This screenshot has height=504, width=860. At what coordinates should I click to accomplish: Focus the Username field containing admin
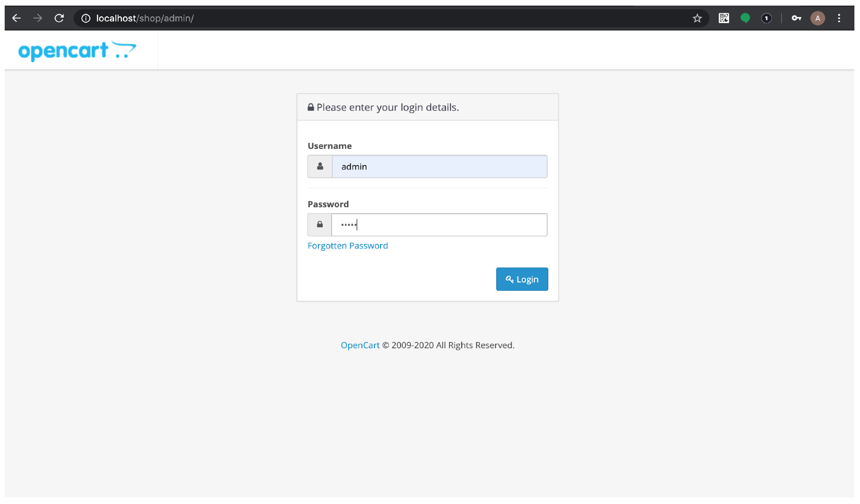[x=439, y=166]
